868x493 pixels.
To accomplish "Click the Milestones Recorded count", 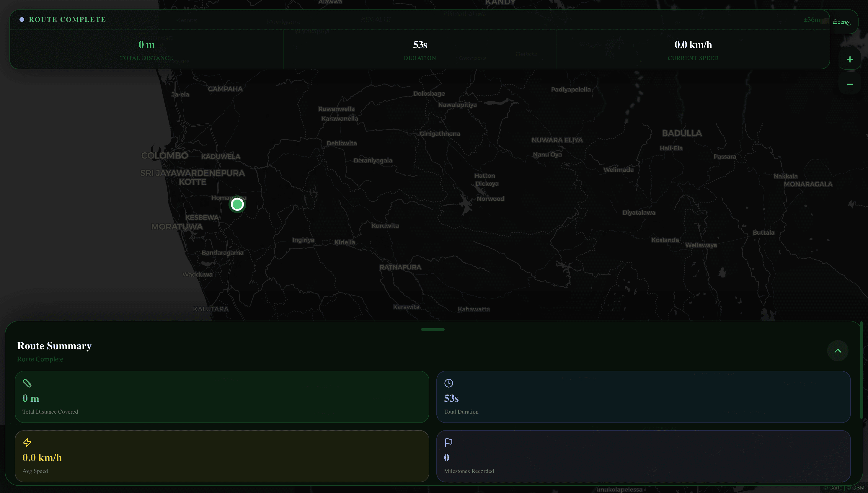I will (x=446, y=458).
